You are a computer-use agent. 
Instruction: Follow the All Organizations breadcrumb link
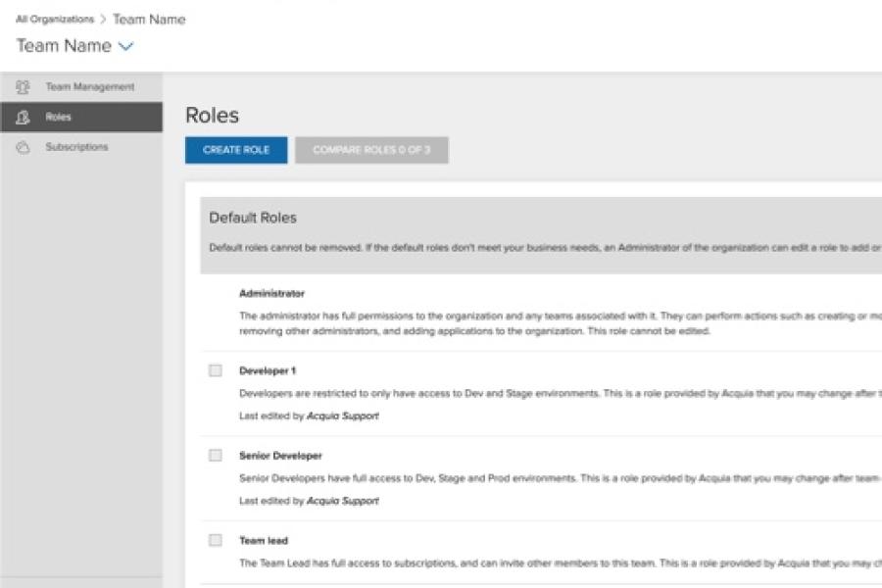[55, 20]
